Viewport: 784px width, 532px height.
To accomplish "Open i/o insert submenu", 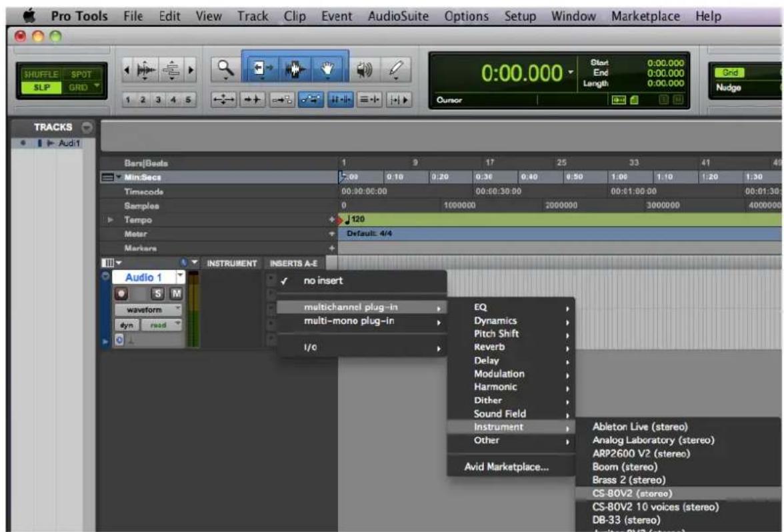I will coord(361,347).
